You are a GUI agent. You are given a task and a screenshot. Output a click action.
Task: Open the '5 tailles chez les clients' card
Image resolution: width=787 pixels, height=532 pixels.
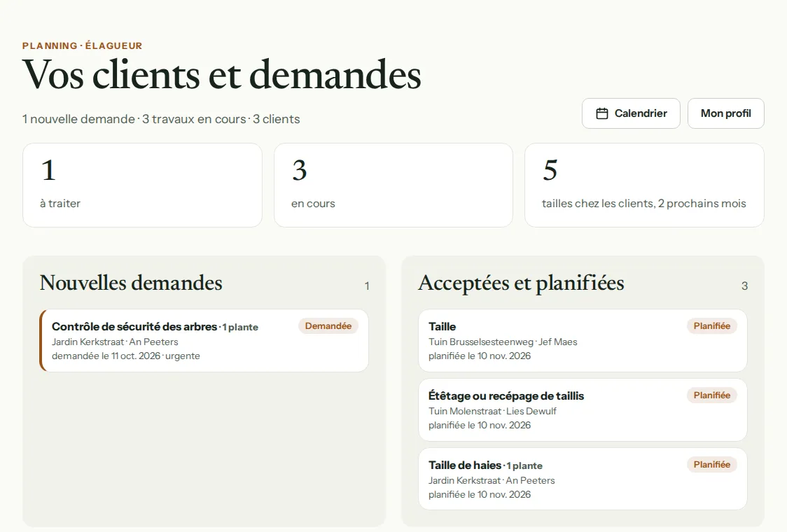pyautogui.click(x=644, y=185)
